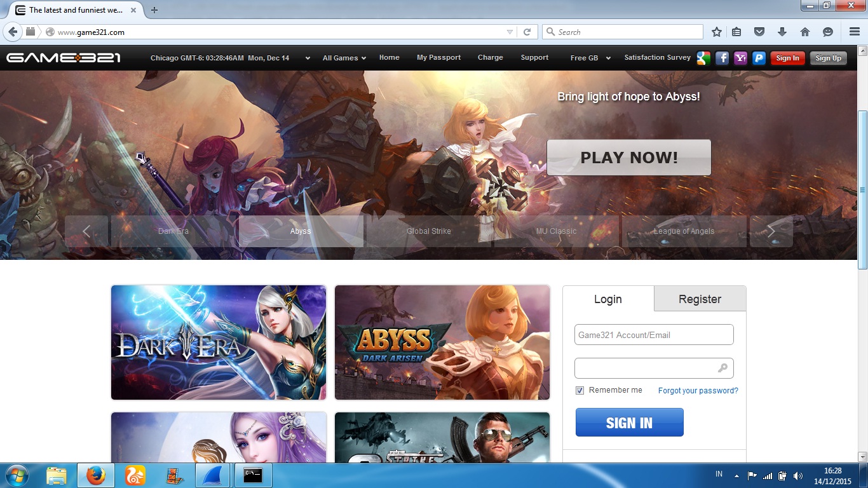
Task: Open the Windows Start button
Action: coord(17,475)
